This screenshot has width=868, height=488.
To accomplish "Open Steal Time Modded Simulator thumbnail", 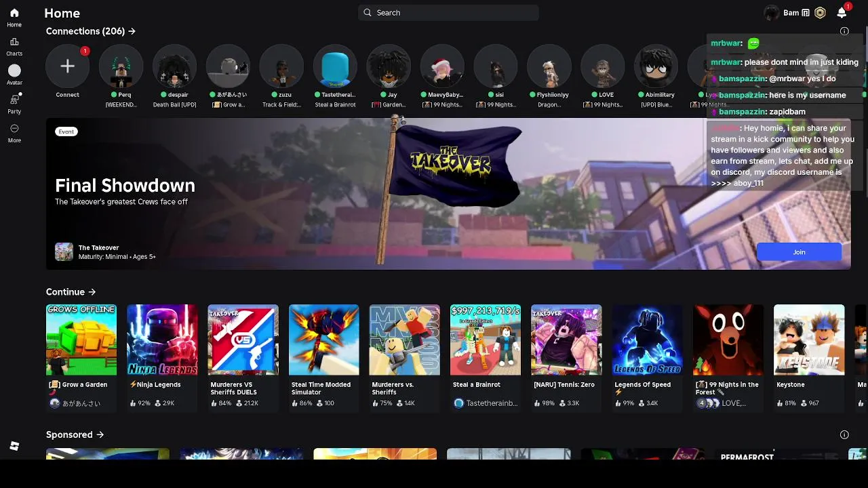I will tap(324, 340).
